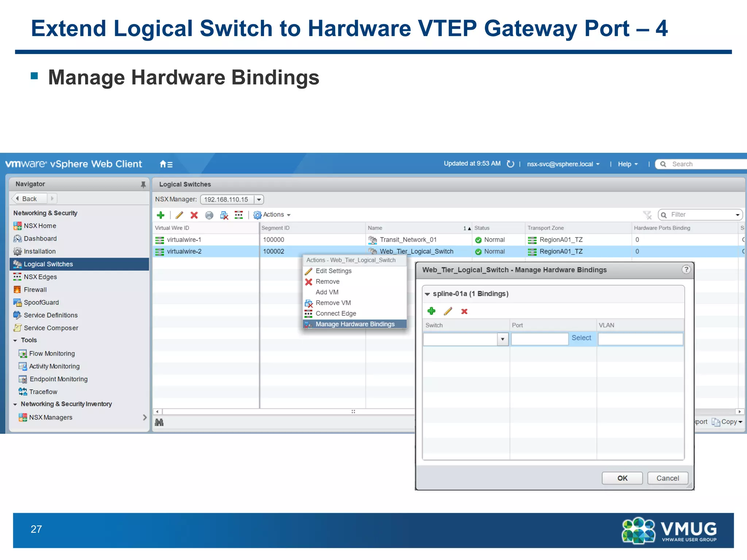The image size is (747, 560).
Task: Open the Help dropdown menu
Action: click(x=628, y=164)
